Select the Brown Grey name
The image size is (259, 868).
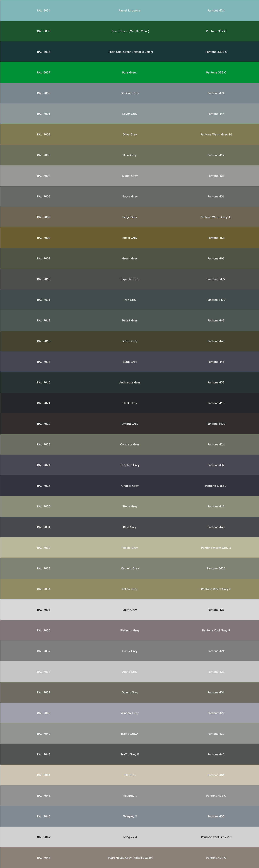[x=130, y=341]
